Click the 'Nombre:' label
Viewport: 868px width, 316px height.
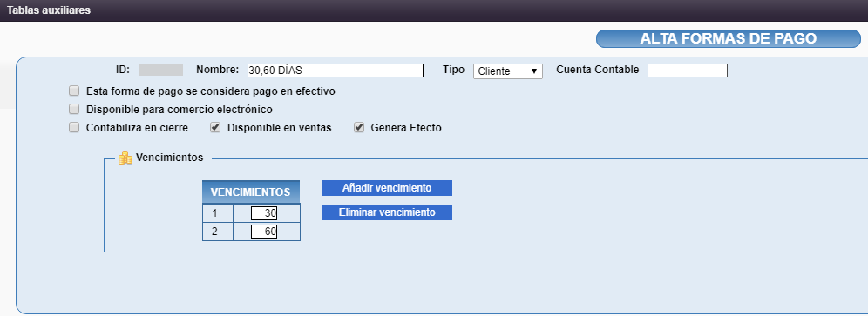(x=217, y=70)
